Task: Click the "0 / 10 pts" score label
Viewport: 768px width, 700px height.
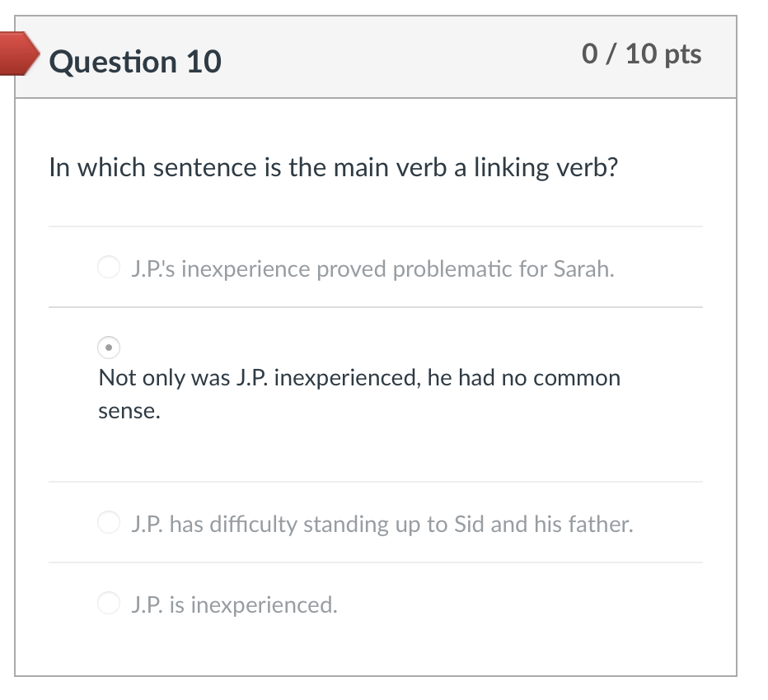Action: click(x=641, y=54)
